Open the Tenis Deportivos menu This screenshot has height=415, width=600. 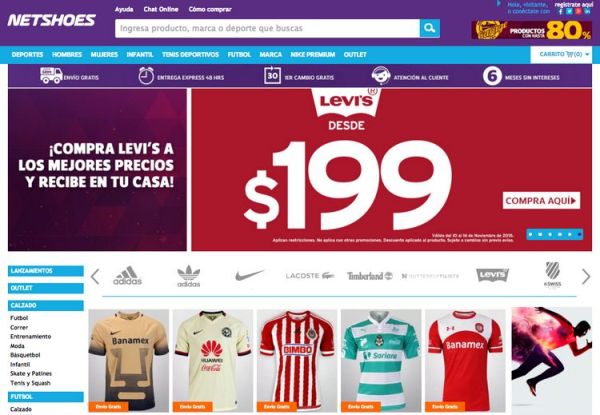coord(190,55)
